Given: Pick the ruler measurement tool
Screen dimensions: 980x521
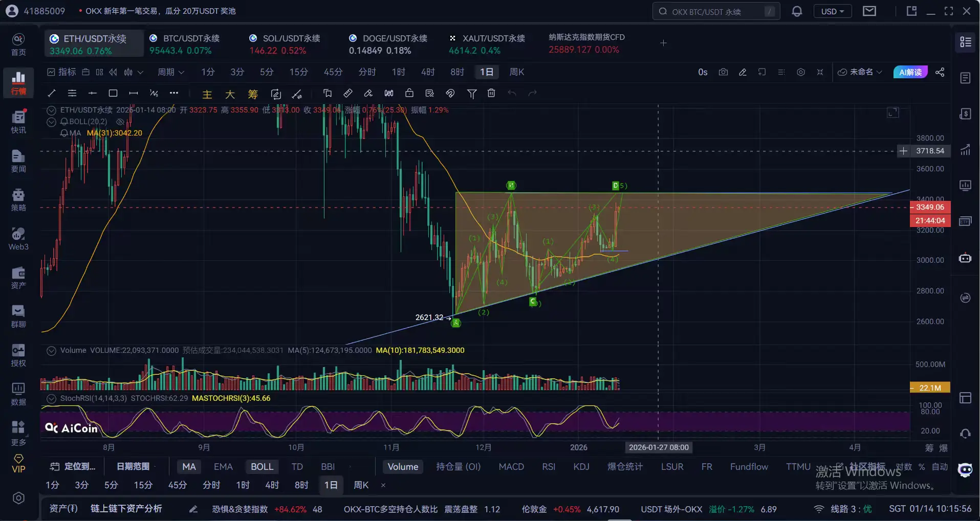Looking at the screenshot, I should (x=348, y=93).
